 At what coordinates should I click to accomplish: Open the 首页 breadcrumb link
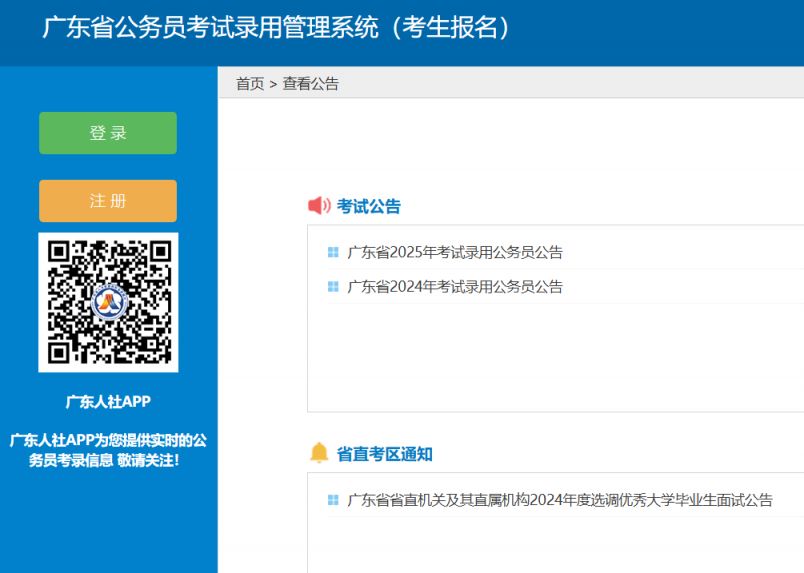click(x=250, y=83)
